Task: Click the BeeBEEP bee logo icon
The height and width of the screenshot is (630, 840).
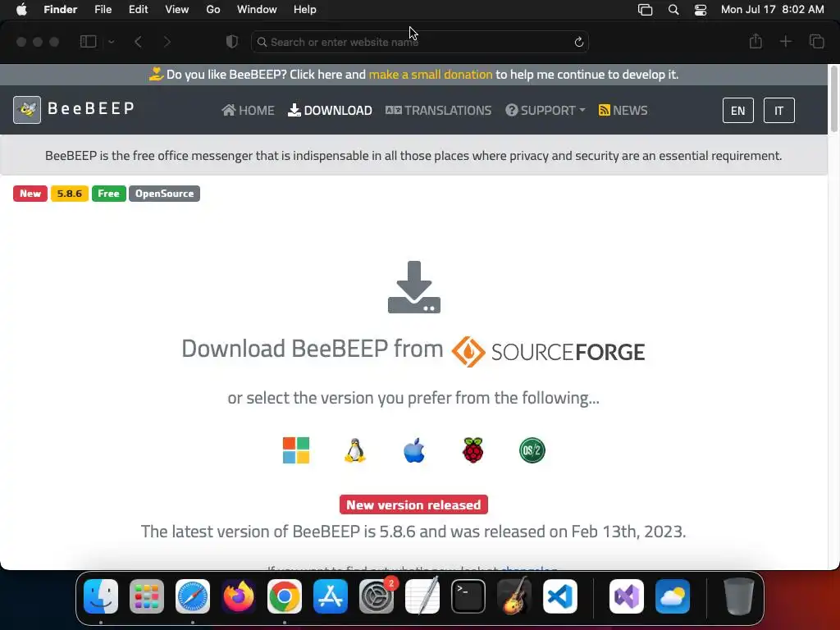Action: tap(27, 110)
